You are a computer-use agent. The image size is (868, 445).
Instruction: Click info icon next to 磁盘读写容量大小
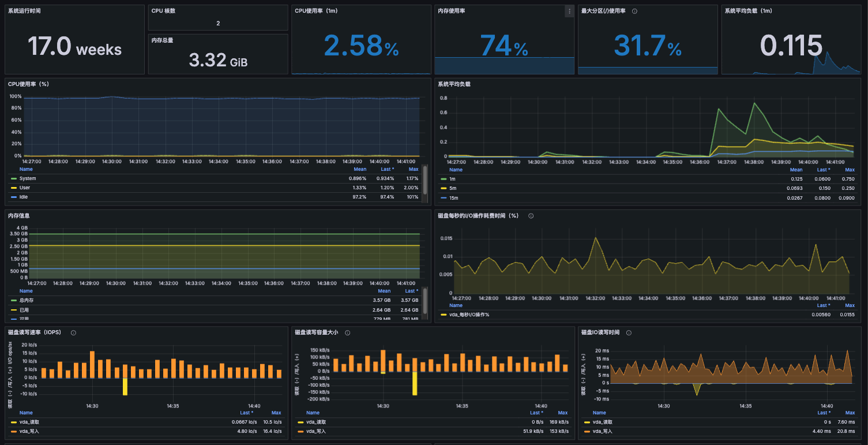click(349, 332)
